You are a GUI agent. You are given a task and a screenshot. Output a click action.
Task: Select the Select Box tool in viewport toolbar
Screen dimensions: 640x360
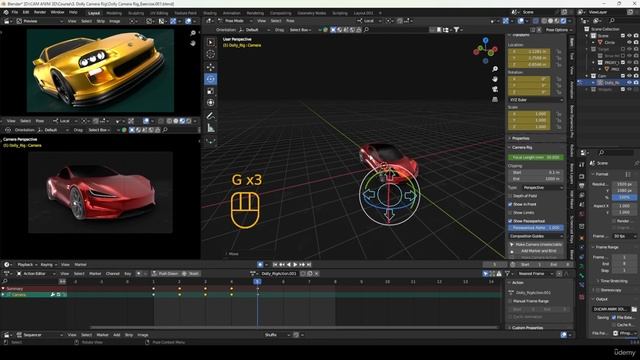tap(211, 42)
